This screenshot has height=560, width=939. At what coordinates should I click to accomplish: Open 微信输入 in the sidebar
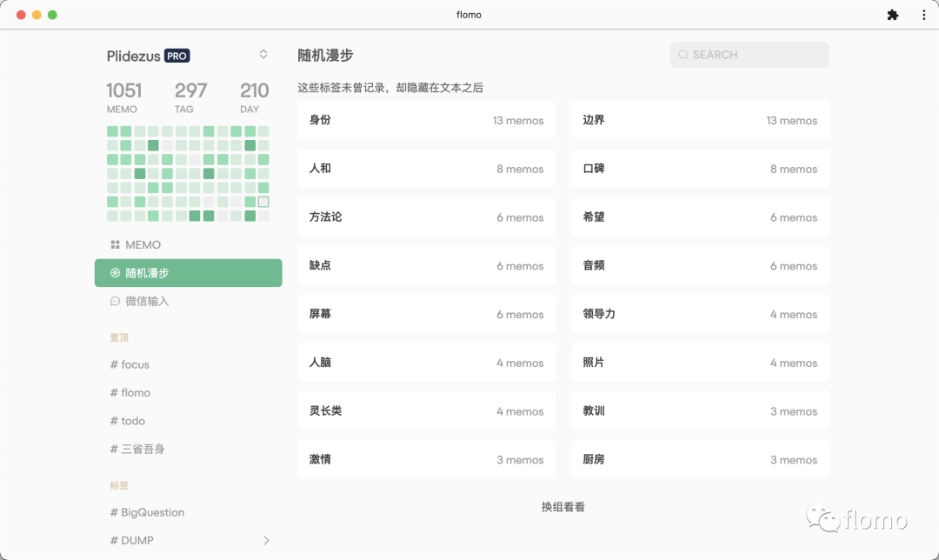tap(188, 301)
